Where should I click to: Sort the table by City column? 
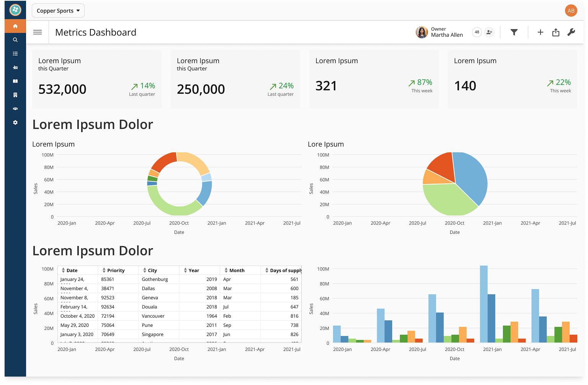pyautogui.click(x=152, y=270)
